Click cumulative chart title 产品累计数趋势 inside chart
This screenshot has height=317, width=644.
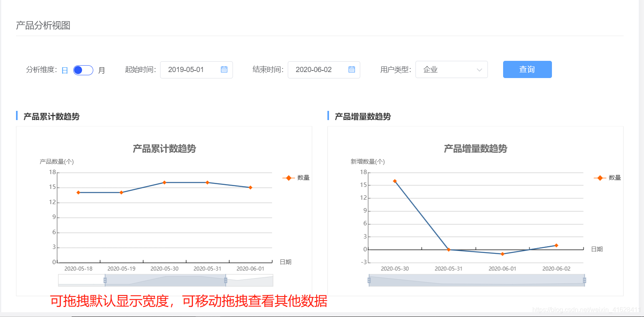165,149
